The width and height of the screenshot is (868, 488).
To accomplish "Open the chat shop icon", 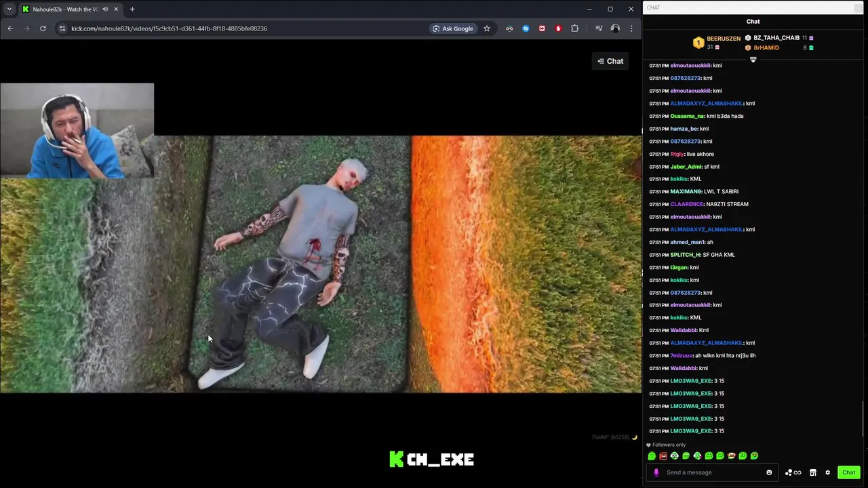I will pos(812,472).
